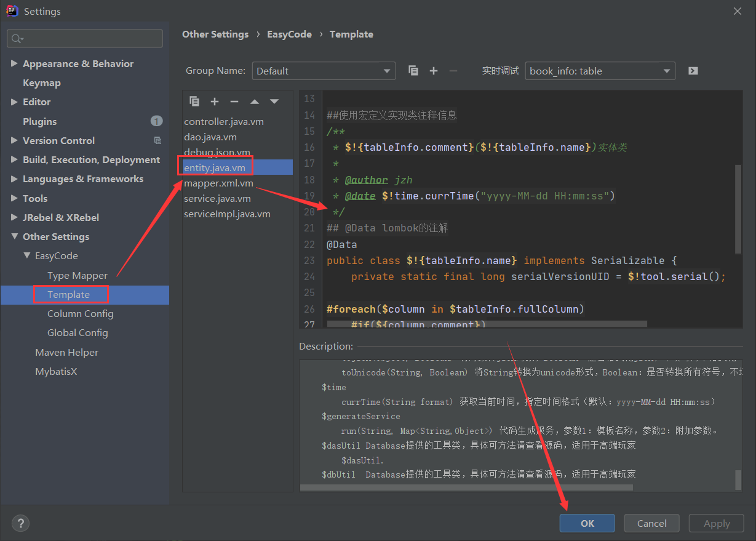This screenshot has width=756, height=541.
Task: Copy selected template file icon
Action: [194, 102]
